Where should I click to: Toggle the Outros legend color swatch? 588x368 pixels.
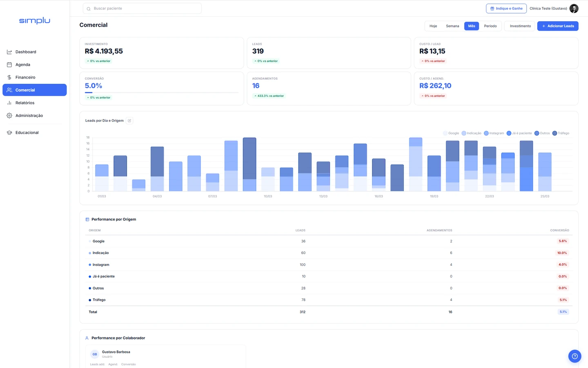(x=537, y=133)
